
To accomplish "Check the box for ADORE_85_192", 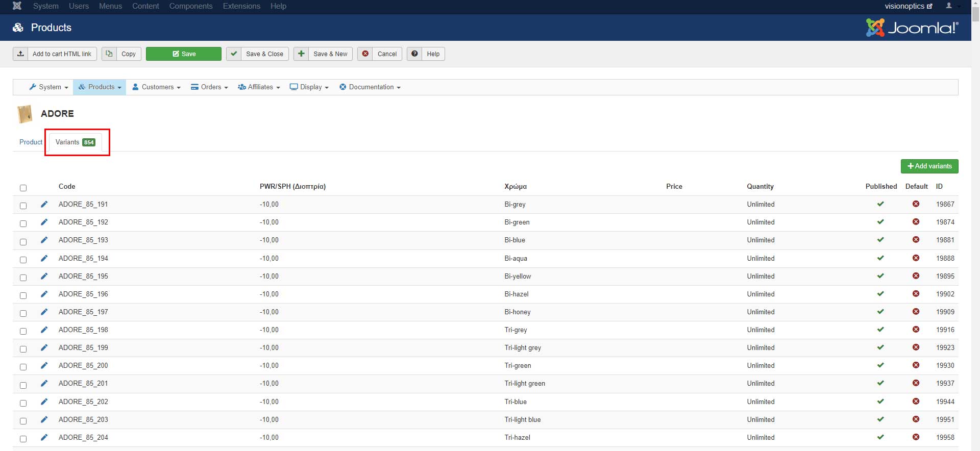I will tap(23, 223).
